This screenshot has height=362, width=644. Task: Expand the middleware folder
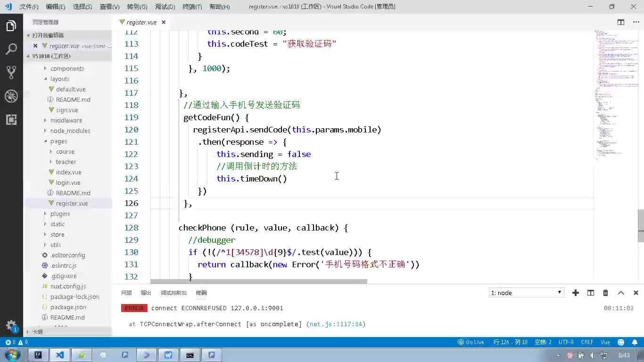(x=68, y=120)
